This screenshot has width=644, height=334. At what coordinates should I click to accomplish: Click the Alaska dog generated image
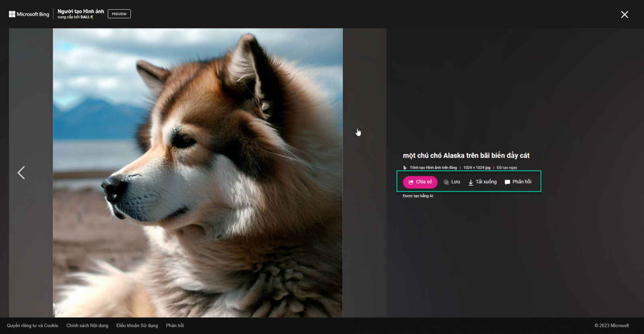pyautogui.click(x=198, y=173)
